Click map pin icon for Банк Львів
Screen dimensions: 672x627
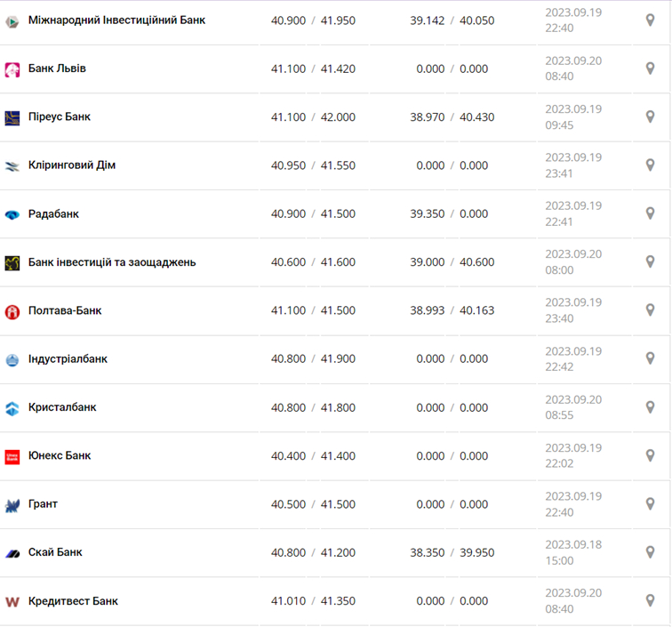coord(650,68)
